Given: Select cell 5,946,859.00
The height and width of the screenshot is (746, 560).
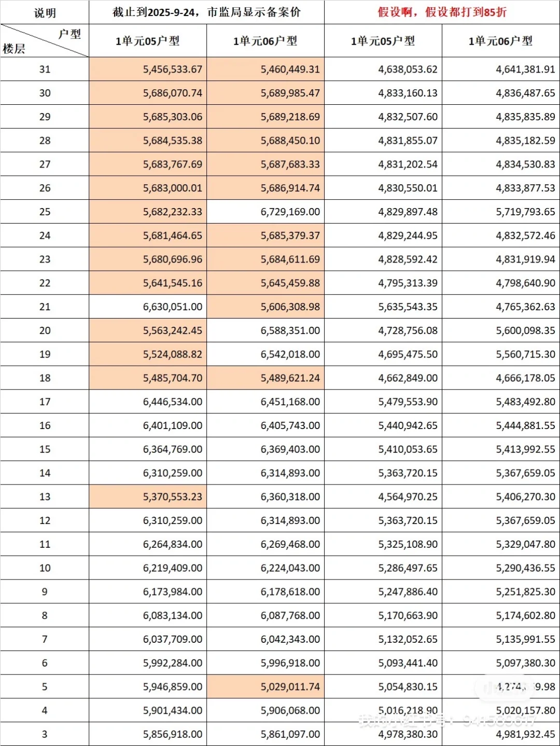Looking at the screenshot, I should click(148, 687).
